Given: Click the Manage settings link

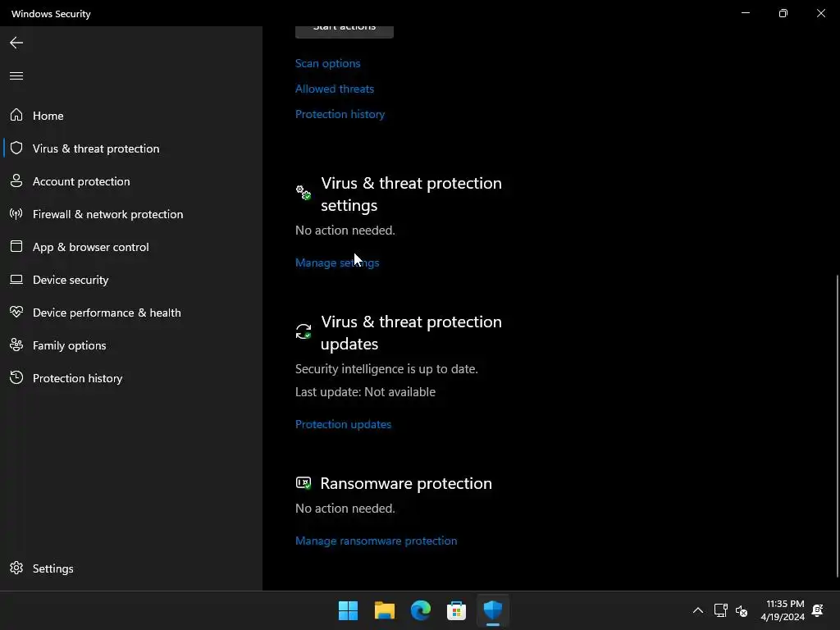Looking at the screenshot, I should click(x=337, y=262).
